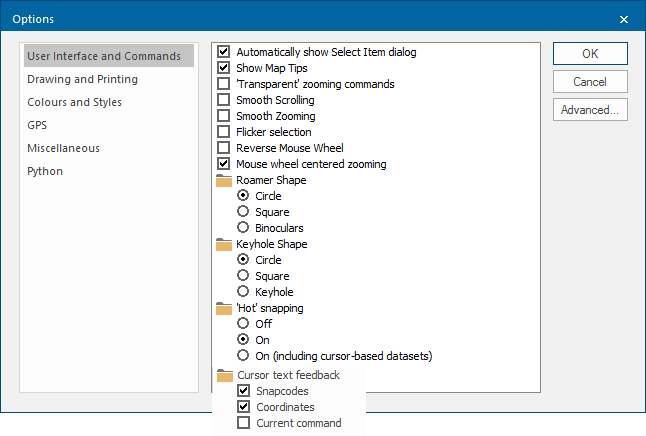This screenshot has height=436, width=646.
Task: Uncheck Automatically show Select Item dialog
Action: coord(224,52)
